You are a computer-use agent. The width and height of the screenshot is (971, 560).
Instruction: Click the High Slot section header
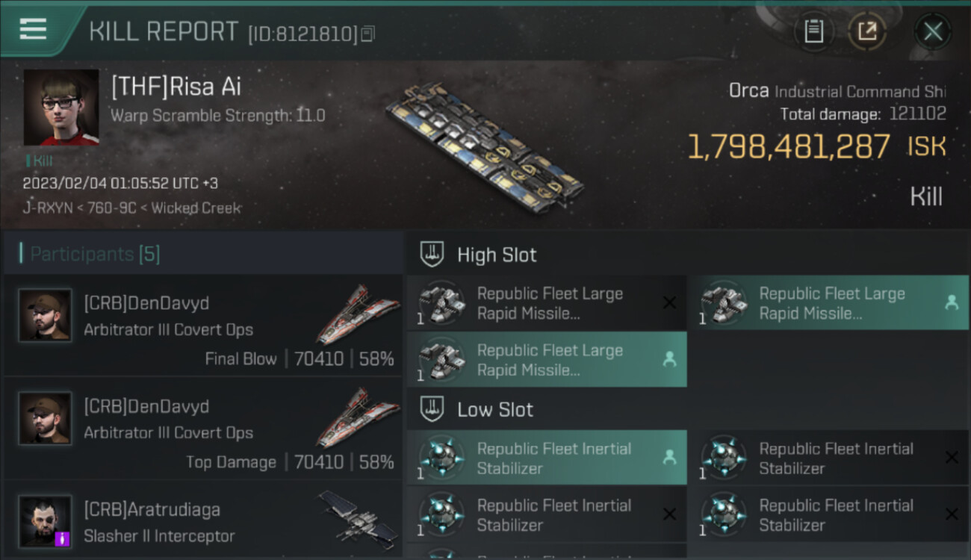click(x=497, y=255)
